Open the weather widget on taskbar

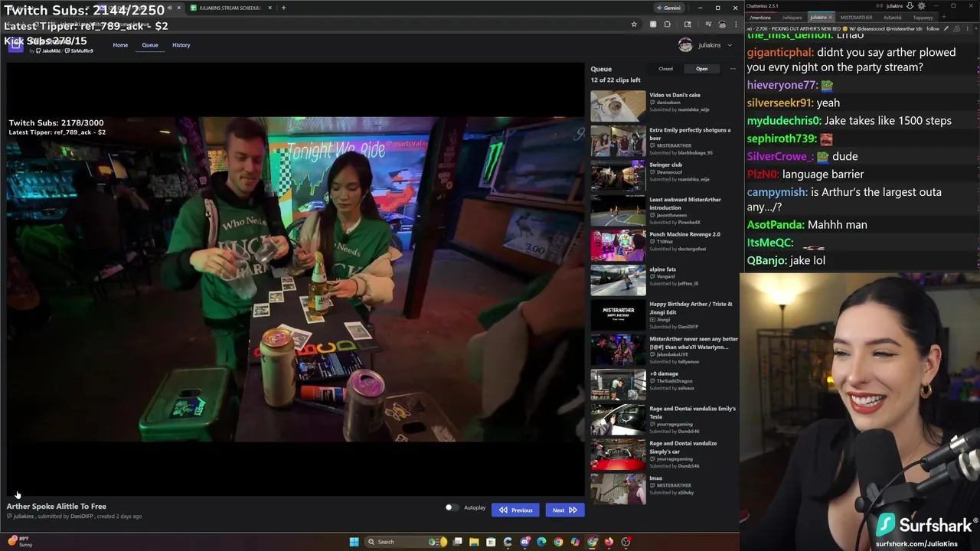[x=19, y=541]
